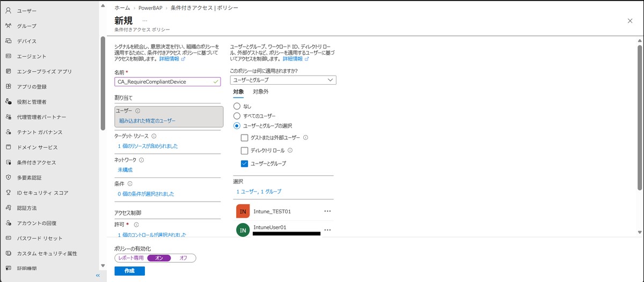
Task: Open the 認証方法 sidebar icon
Action: click(8, 207)
